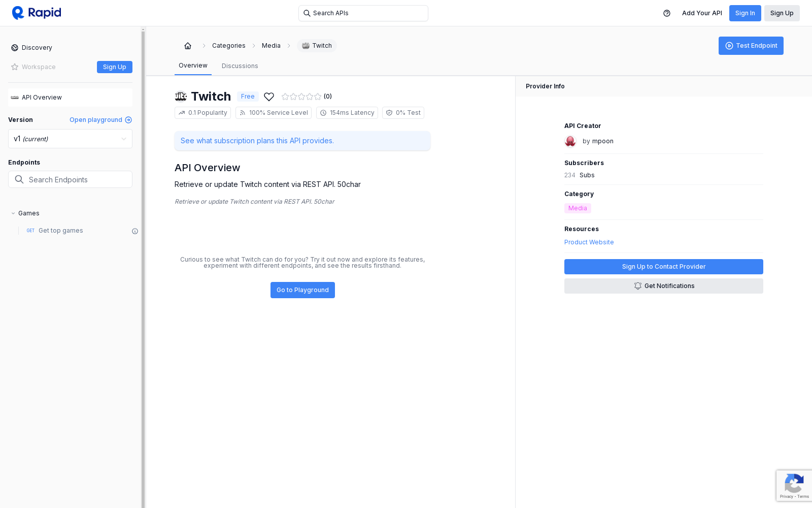Click Sign In in the header
Viewport: 812px width, 508px height.
point(745,13)
